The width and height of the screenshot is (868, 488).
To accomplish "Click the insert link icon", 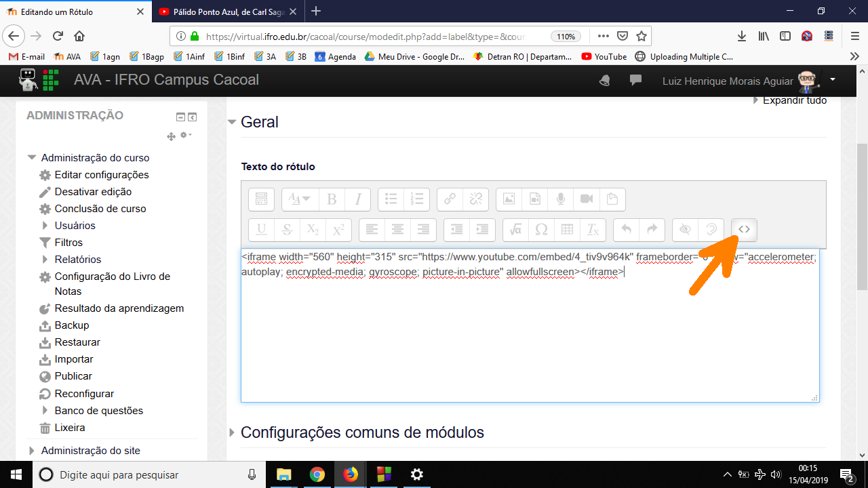I will (x=450, y=199).
